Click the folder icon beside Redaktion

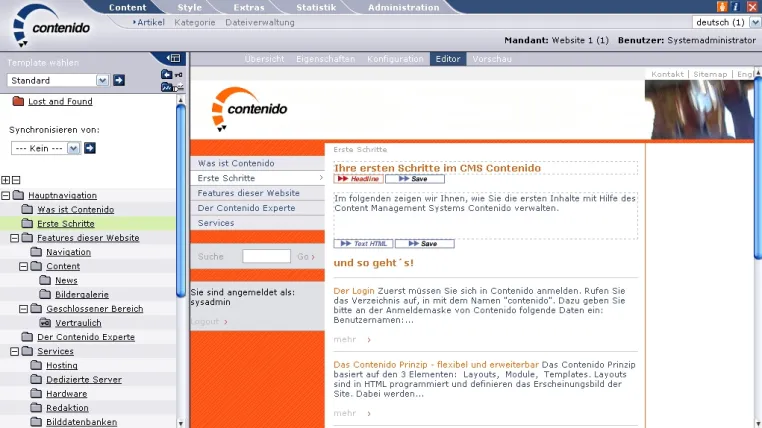coord(36,408)
